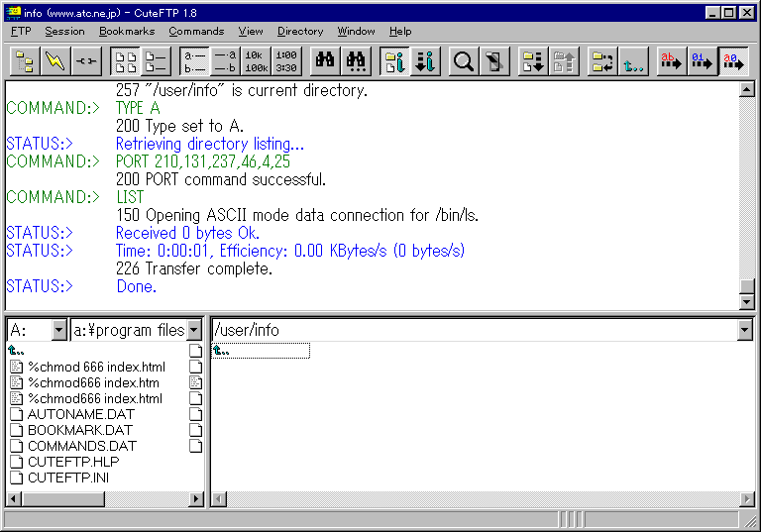
Task: Go to parent folder in local pane
Action: pyautogui.click(x=16, y=350)
